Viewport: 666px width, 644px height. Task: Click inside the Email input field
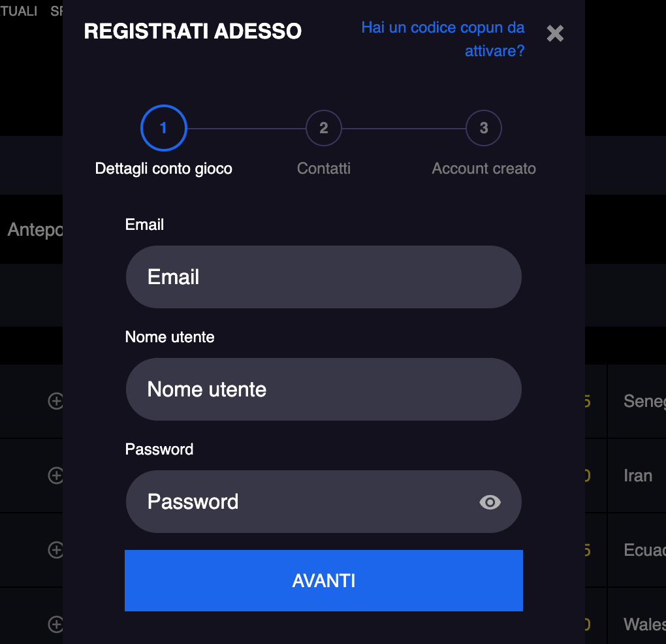323,277
